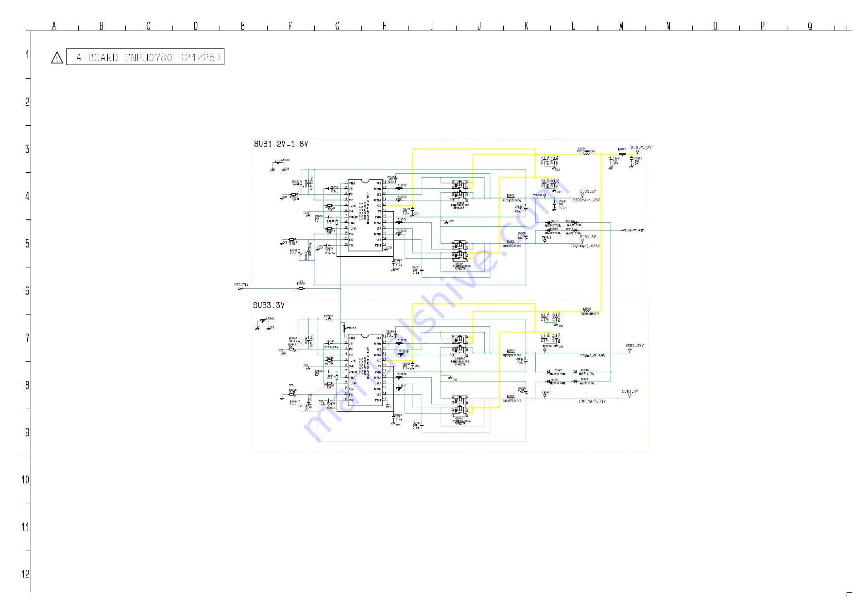
Task: Click column letter H in top ruler
Action: [x=385, y=26]
